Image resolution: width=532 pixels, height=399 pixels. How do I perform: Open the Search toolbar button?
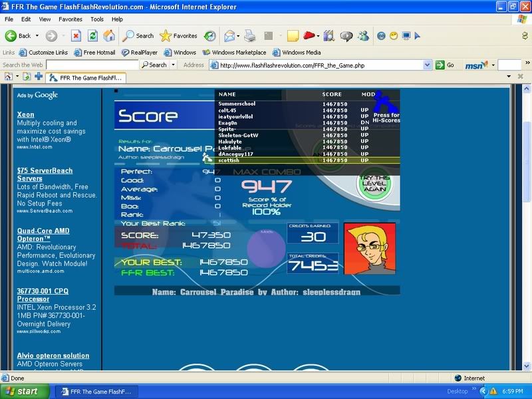point(138,36)
